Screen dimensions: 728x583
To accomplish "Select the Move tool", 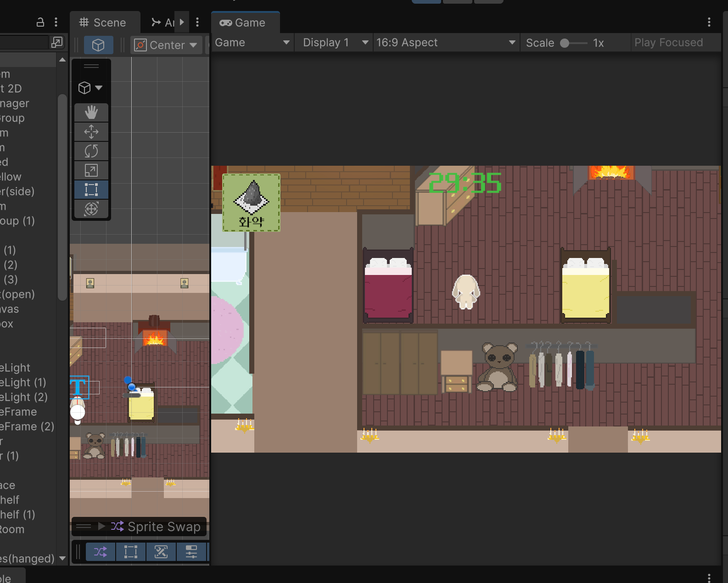I will [91, 132].
